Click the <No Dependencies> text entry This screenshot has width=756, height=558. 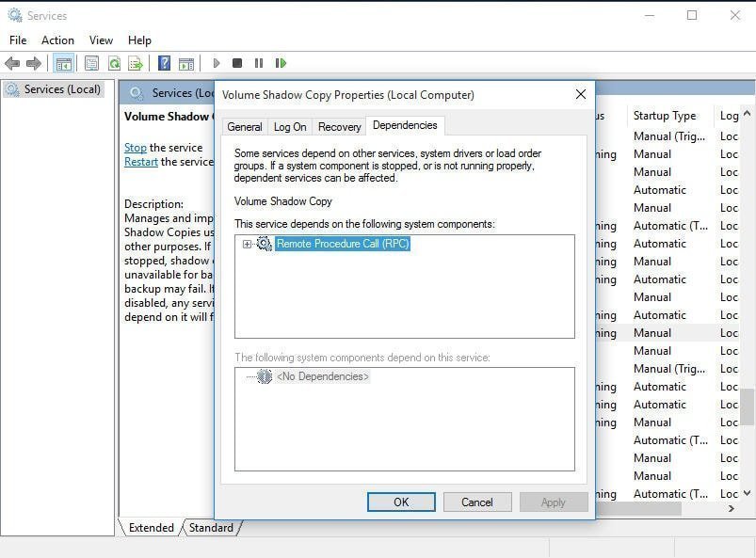(x=323, y=376)
